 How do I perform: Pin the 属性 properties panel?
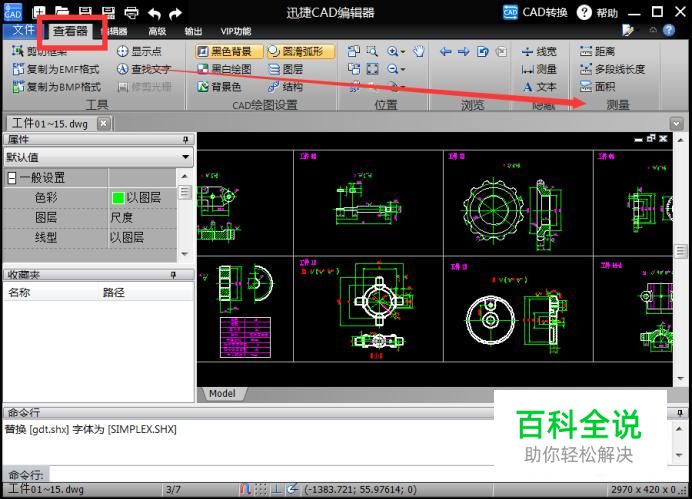186,139
